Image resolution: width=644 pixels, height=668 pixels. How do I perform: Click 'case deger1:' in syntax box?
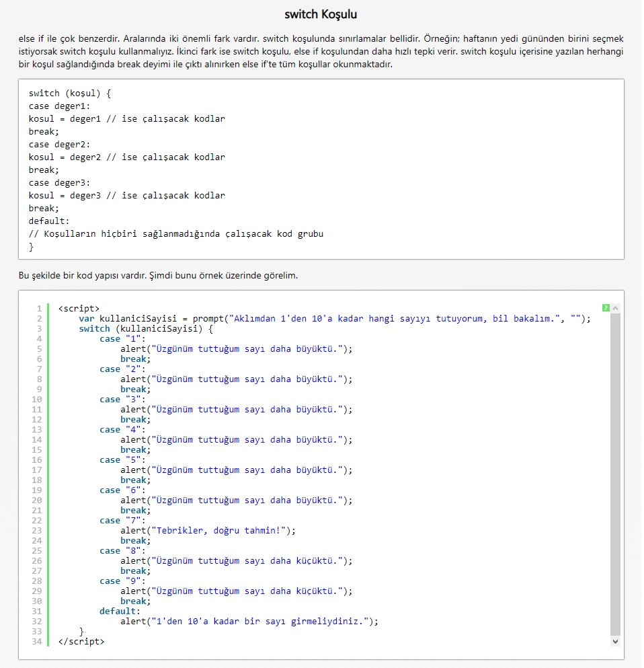click(x=60, y=106)
